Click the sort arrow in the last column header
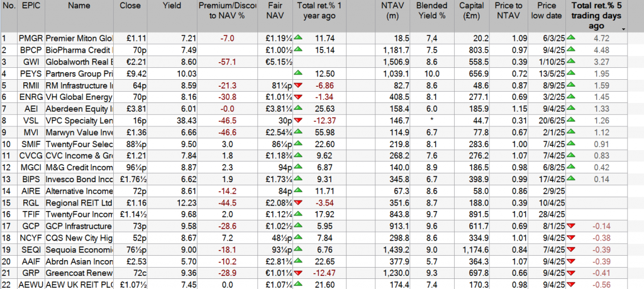 pyautogui.click(x=623, y=29)
